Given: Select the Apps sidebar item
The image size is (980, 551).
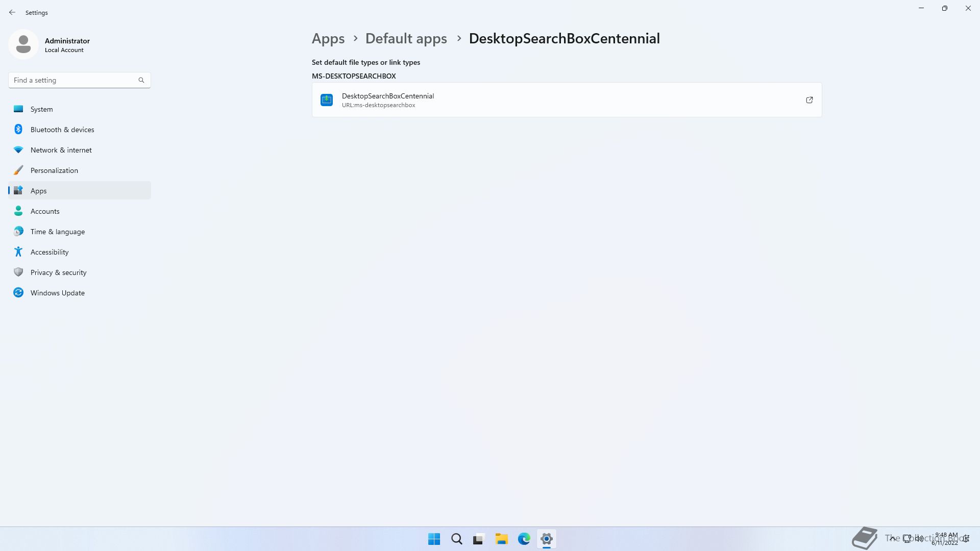Looking at the screenshot, I should pyautogui.click(x=38, y=191).
